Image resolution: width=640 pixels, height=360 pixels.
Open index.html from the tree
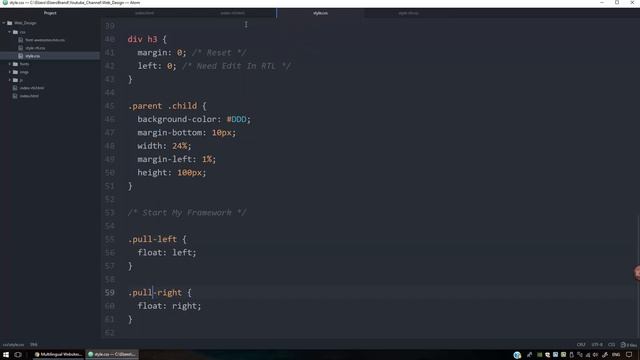pyautogui.click(x=29, y=96)
